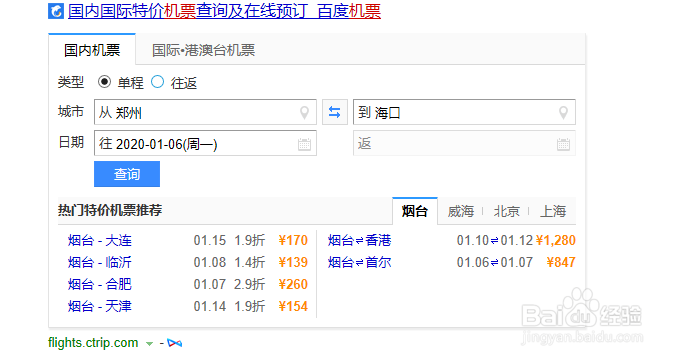Click the departure date field 2020-01-06
The height and width of the screenshot is (360, 680).
[205, 143]
